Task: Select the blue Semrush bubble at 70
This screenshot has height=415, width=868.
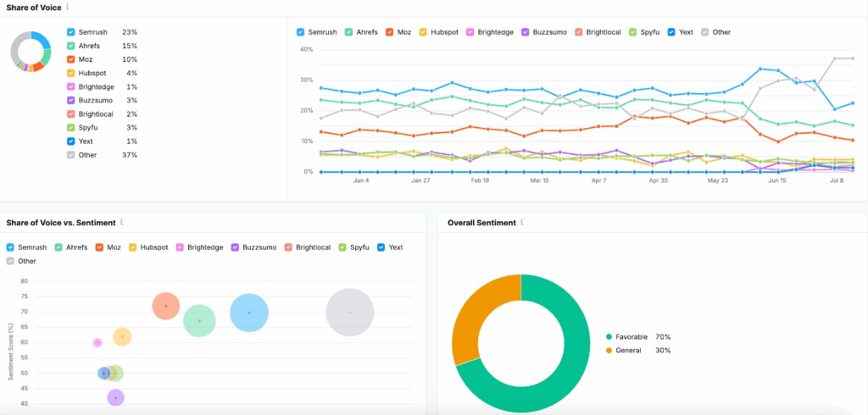Action: pos(248,313)
